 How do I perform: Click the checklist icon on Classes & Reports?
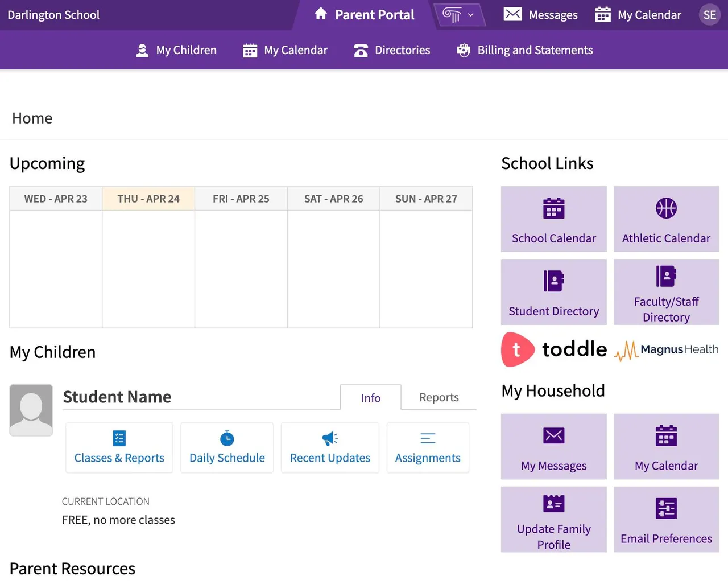(119, 438)
